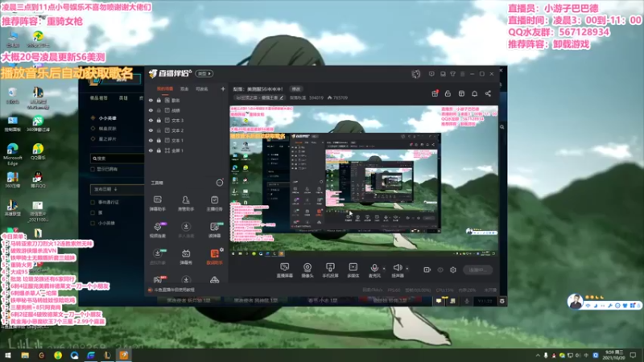Add a phone screen cast source (手机投屏)

(330, 270)
